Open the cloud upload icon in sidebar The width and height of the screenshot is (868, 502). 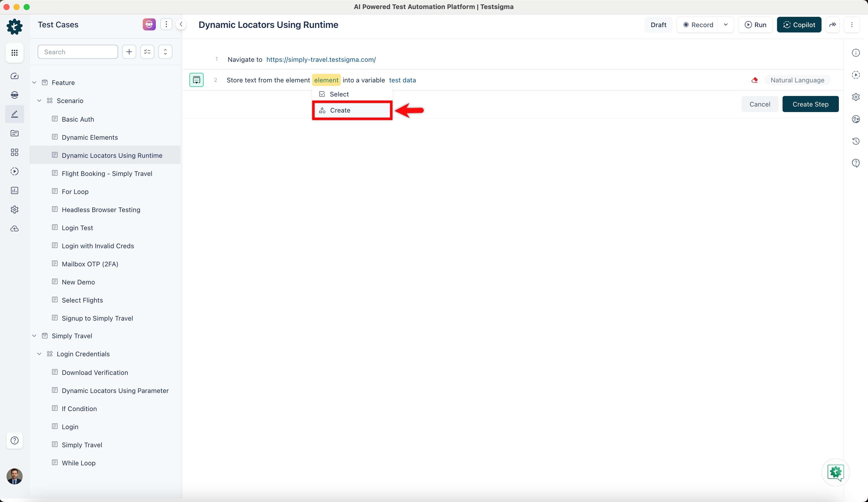(15, 229)
